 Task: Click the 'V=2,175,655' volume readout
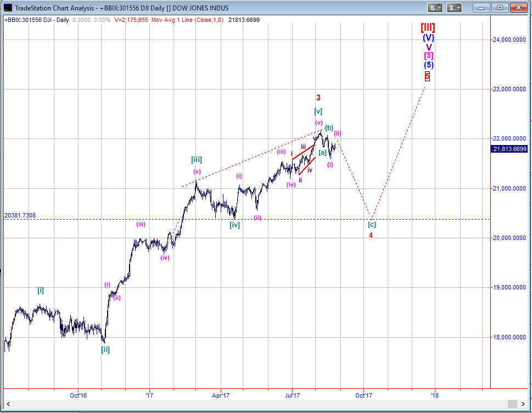click(x=131, y=20)
